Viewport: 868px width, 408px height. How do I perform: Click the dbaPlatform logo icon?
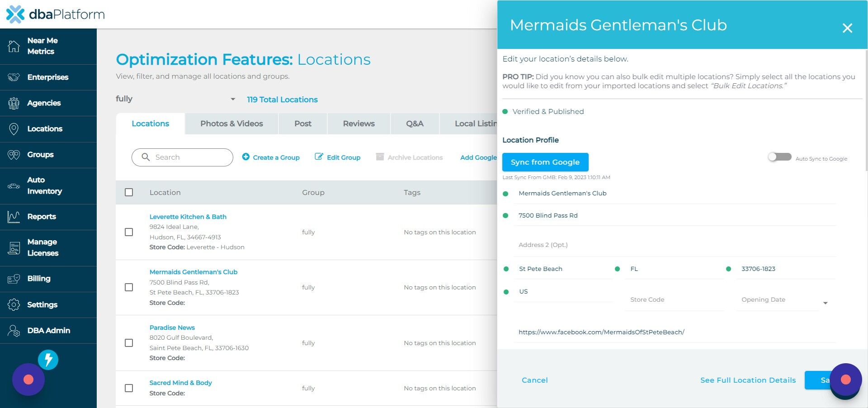click(x=15, y=14)
